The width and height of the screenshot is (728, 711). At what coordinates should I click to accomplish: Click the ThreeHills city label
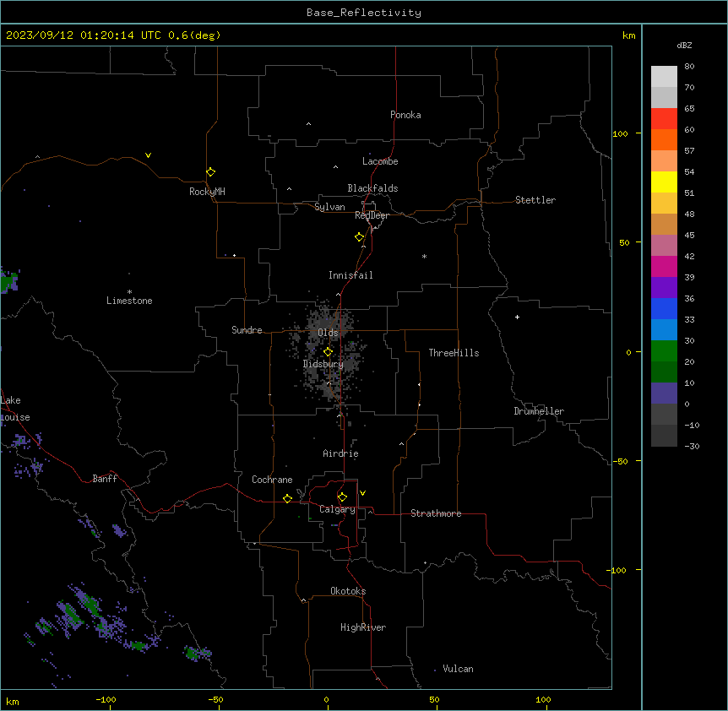pyautogui.click(x=454, y=353)
